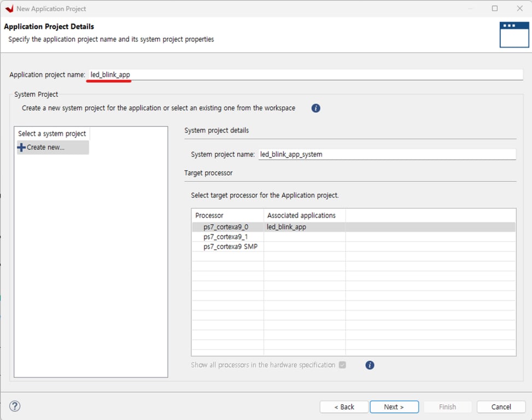Viewport: 532px width, 420px height.
Task: Cancel the new application project wizard
Action: pyautogui.click(x=501, y=407)
